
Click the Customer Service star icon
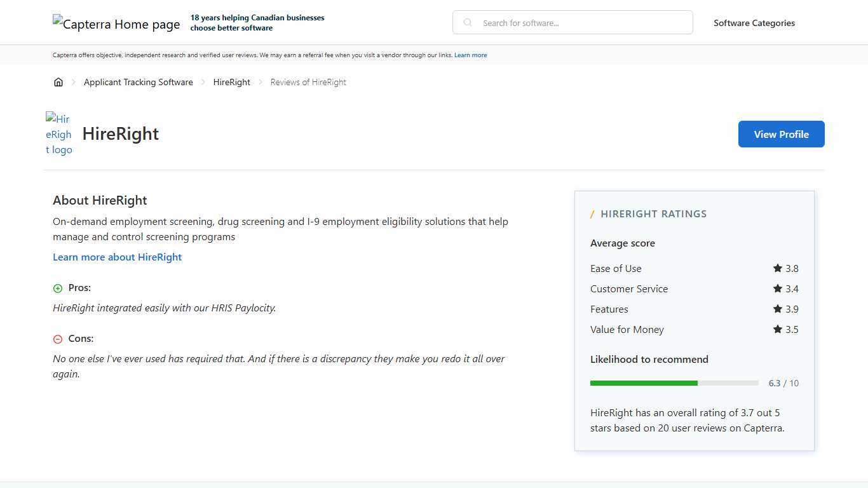click(x=777, y=288)
